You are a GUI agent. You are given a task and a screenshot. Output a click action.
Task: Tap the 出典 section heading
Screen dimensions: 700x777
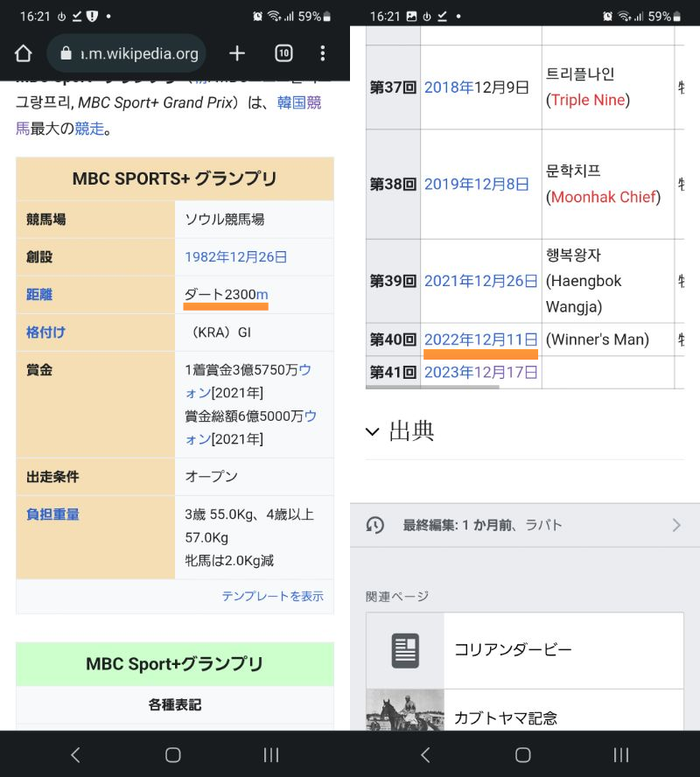point(411,431)
